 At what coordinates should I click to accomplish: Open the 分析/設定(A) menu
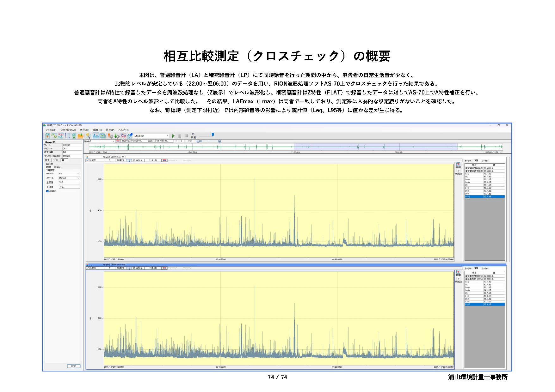[68, 130]
